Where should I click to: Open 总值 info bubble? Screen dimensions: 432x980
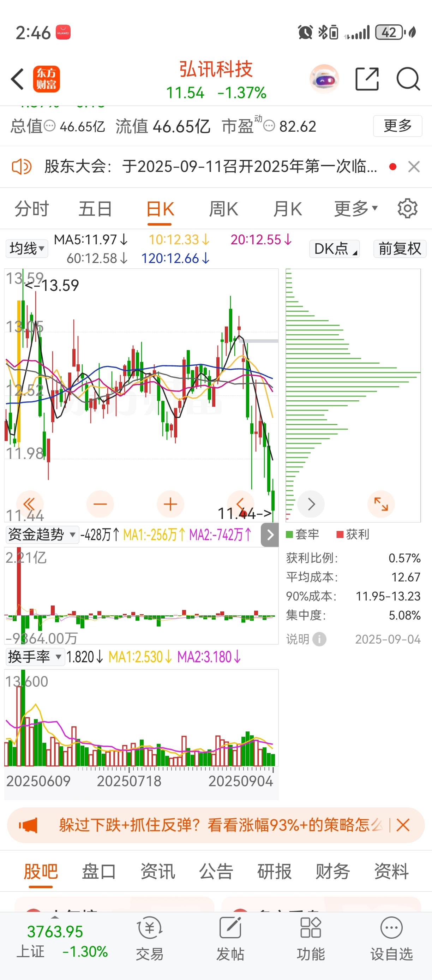click(x=49, y=126)
